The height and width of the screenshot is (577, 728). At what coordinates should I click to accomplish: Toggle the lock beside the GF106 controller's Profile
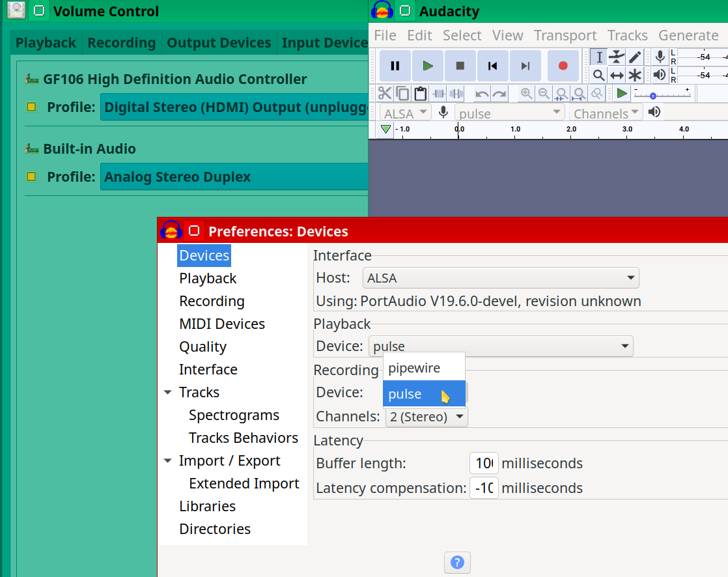31,107
